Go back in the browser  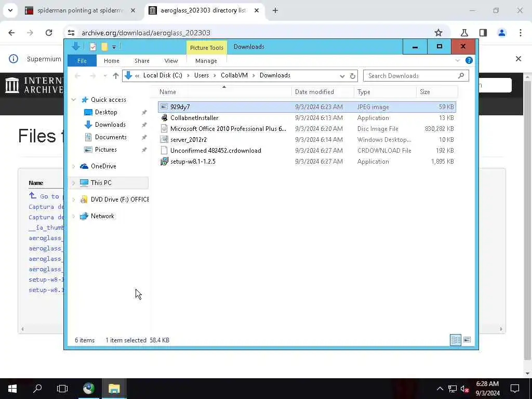click(11, 33)
